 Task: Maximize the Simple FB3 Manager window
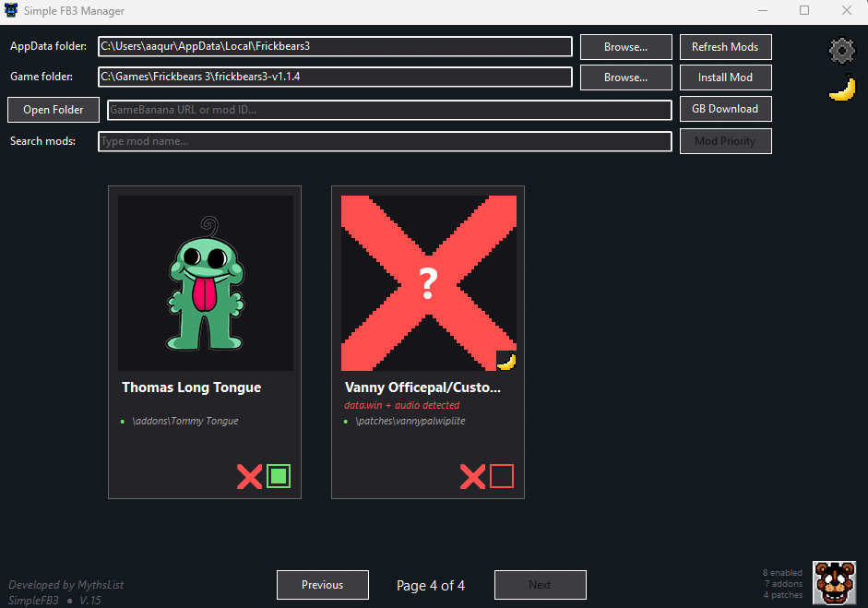pos(804,10)
